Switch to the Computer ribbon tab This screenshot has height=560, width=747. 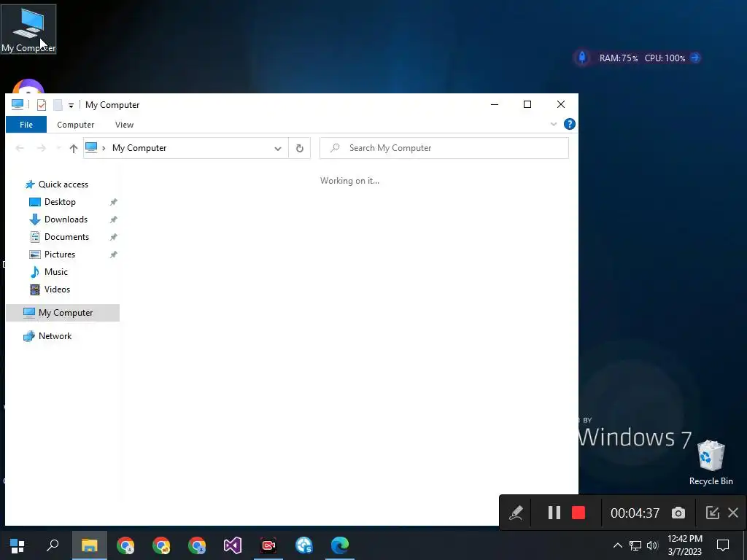tap(75, 125)
